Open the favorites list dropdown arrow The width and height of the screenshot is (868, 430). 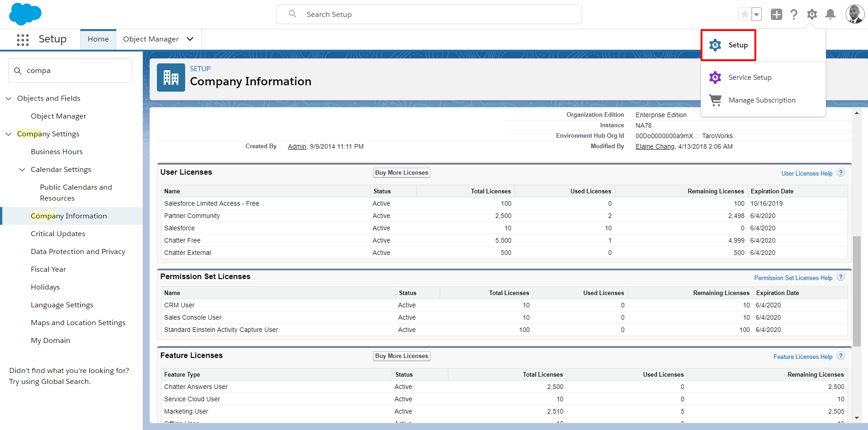[756, 15]
